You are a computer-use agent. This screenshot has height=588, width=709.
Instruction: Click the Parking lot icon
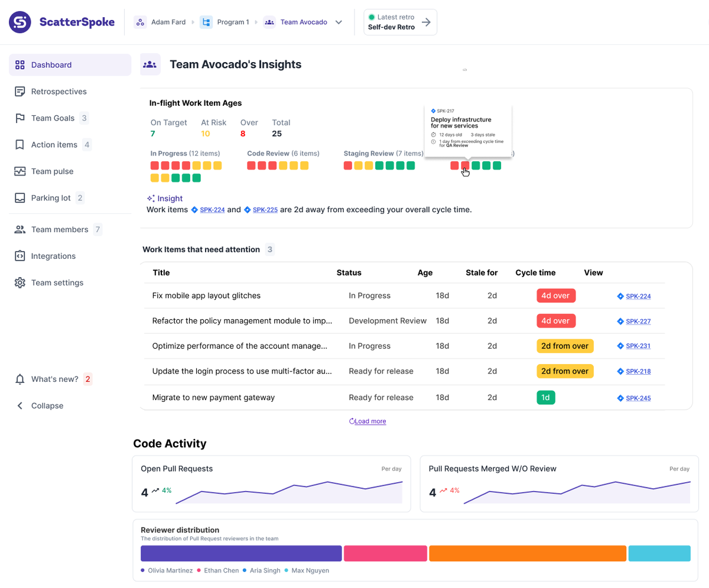click(x=19, y=197)
